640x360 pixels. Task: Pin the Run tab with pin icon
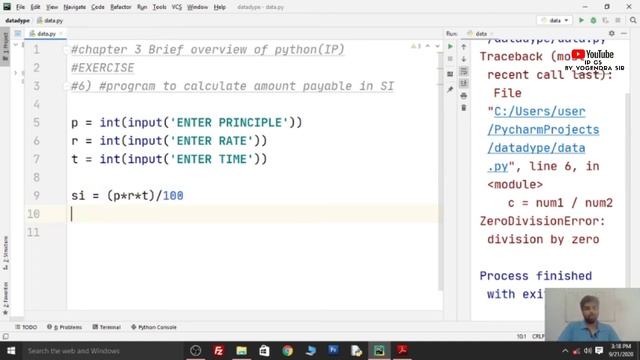click(450, 89)
